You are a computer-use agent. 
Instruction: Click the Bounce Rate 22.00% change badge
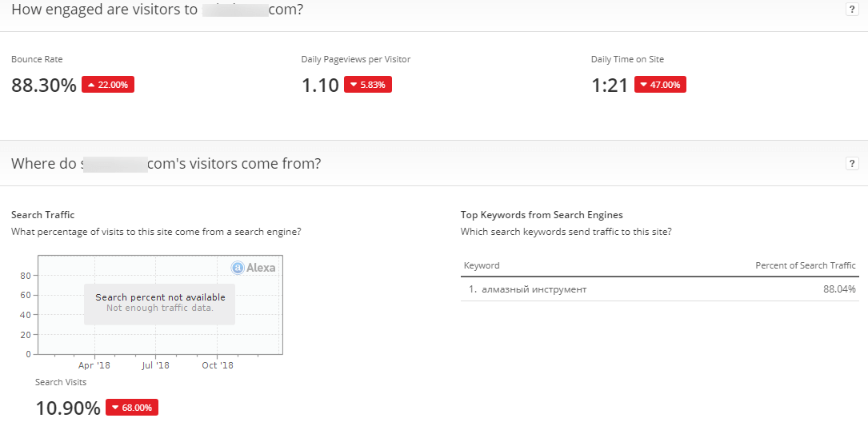pyautogui.click(x=108, y=85)
